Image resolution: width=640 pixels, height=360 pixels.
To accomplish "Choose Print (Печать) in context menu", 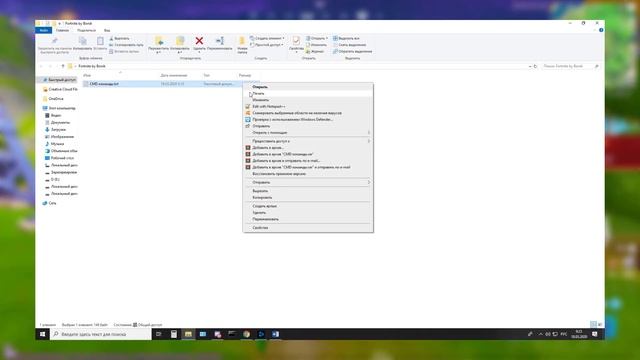I will click(308, 93).
